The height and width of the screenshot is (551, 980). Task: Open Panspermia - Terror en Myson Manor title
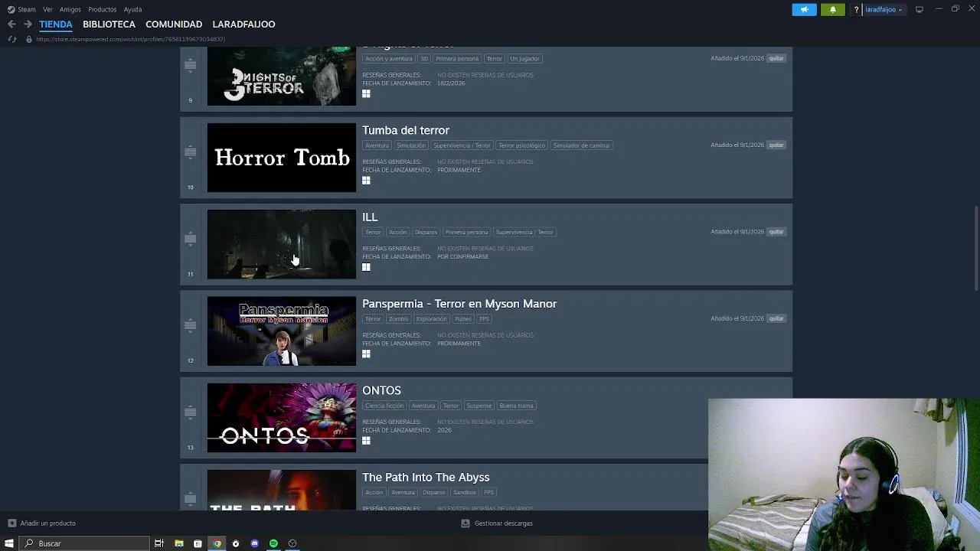tap(459, 304)
